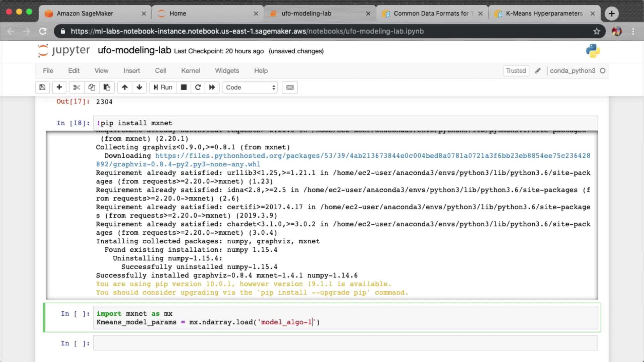Move selected cell down arrow

140,87
